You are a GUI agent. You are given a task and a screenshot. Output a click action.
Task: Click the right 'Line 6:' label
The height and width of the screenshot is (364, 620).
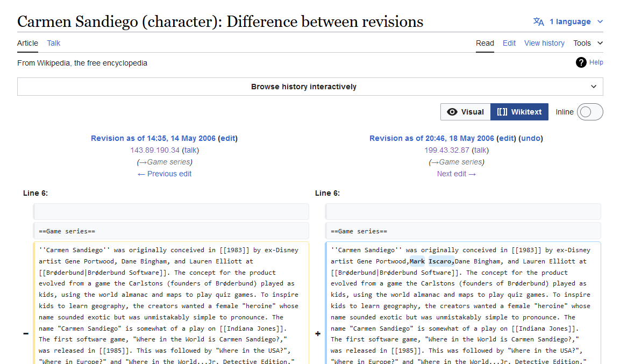pyautogui.click(x=327, y=193)
